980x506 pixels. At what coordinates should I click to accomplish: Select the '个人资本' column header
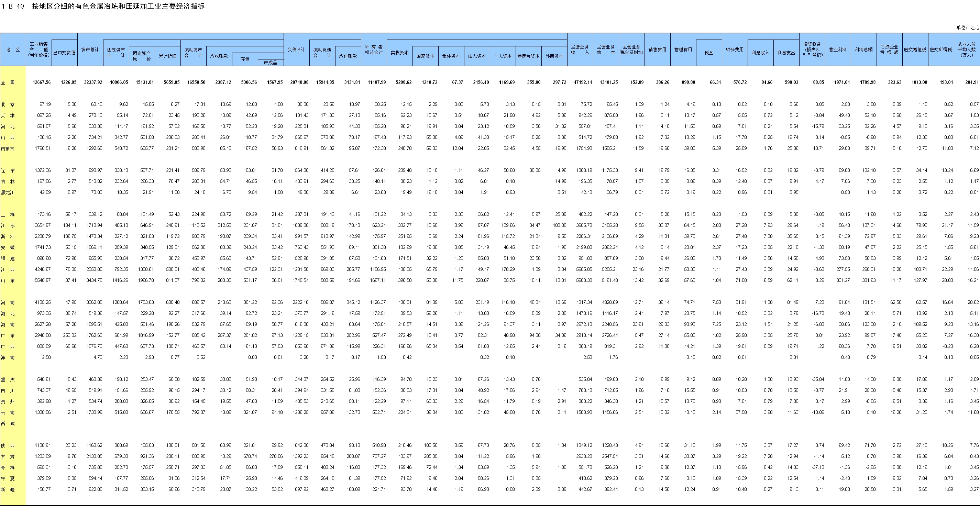pyautogui.click(x=503, y=56)
